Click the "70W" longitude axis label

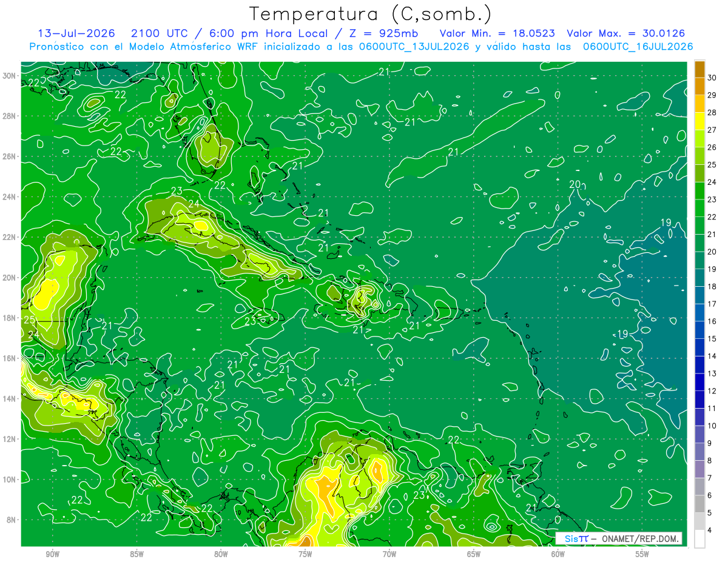click(x=389, y=554)
